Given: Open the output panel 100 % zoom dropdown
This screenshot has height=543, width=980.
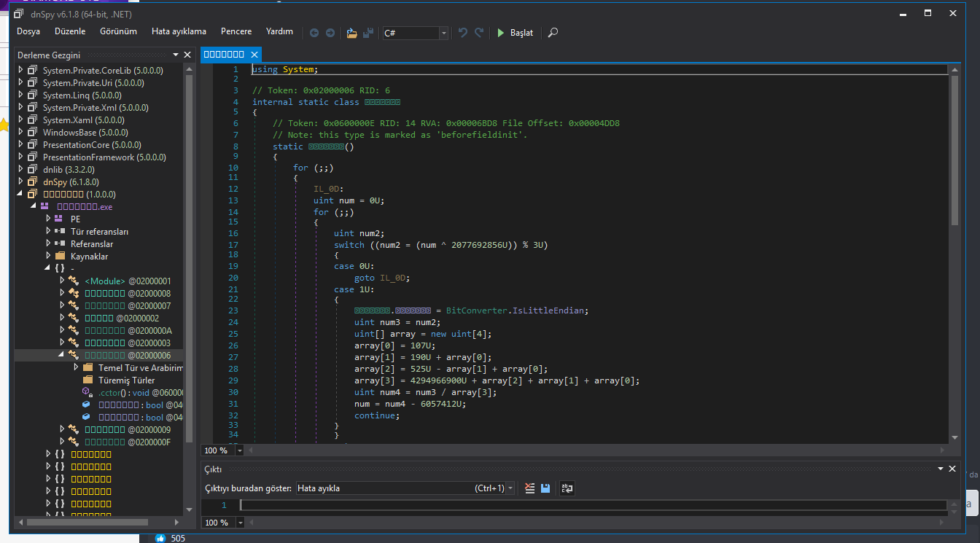Looking at the screenshot, I should tap(240, 523).
